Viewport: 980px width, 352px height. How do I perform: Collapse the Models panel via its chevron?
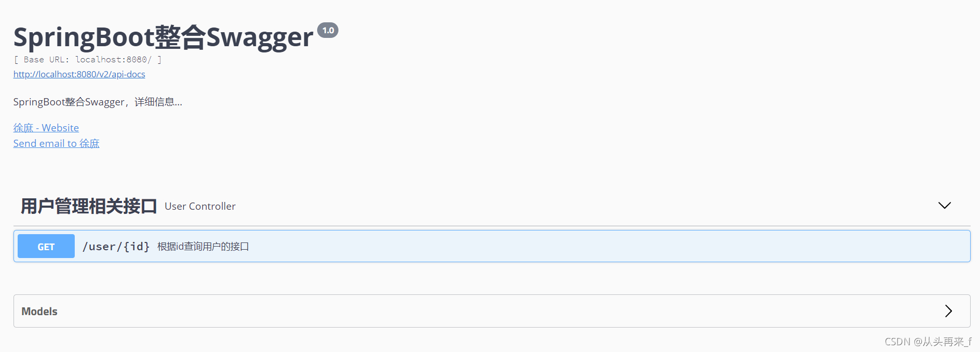[948, 310]
